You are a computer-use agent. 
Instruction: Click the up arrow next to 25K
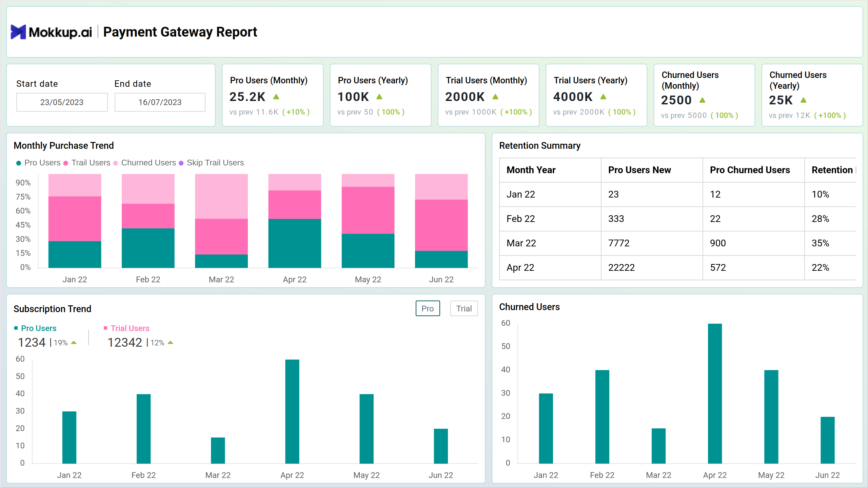pyautogui.click(x=804, y=100)
